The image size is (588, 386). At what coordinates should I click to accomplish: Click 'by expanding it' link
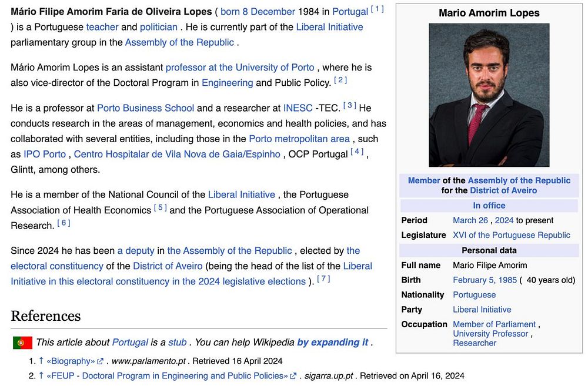[333, 343]
